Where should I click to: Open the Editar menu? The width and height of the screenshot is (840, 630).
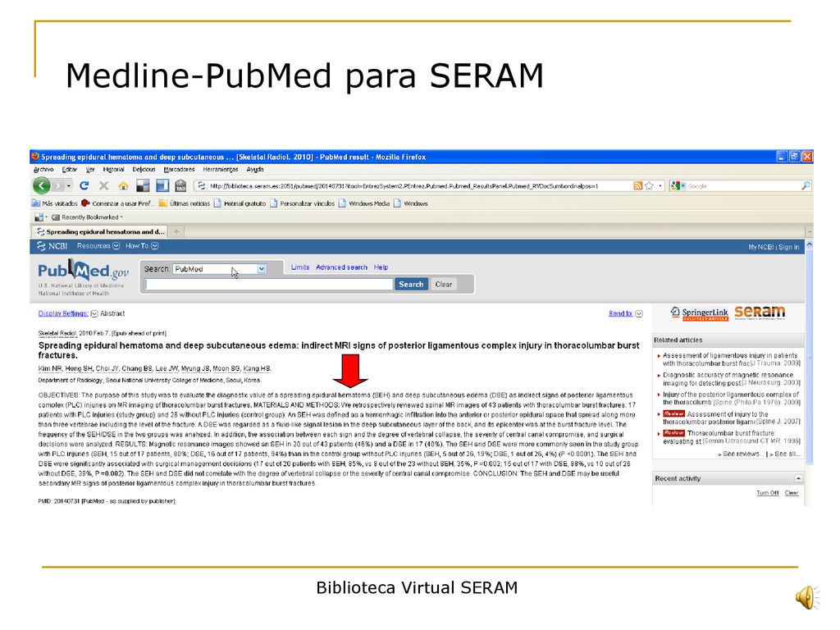tap(70, 169)
